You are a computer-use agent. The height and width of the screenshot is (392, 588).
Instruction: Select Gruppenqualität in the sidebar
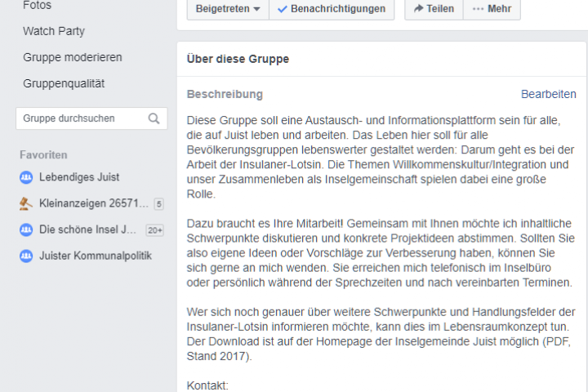pos(64,83)
